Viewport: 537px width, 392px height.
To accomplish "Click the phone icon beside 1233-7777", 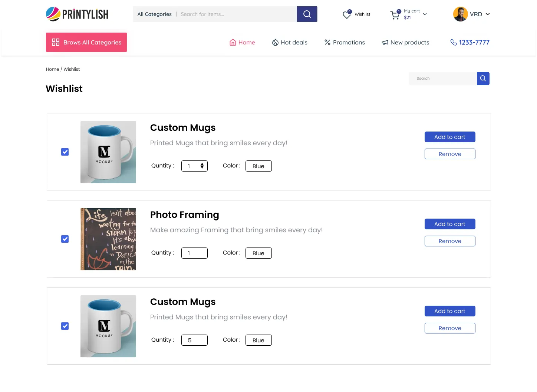I will [453, 42].
